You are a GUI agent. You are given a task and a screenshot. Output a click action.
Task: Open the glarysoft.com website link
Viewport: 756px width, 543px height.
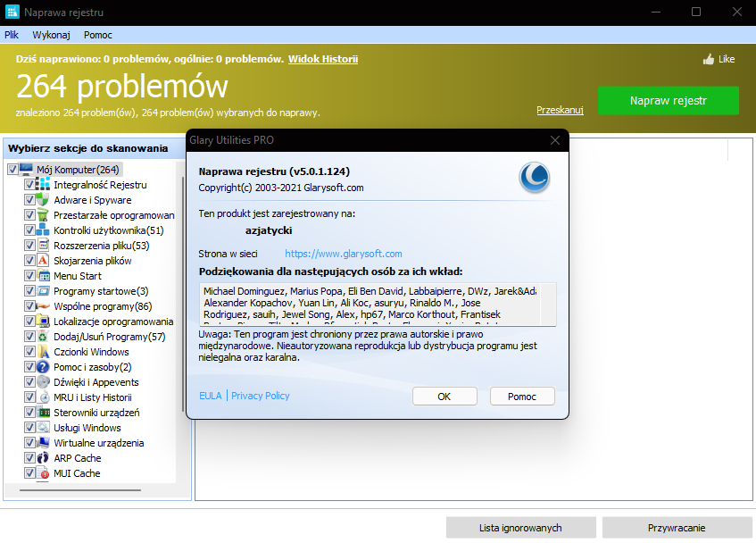(344, 254)
